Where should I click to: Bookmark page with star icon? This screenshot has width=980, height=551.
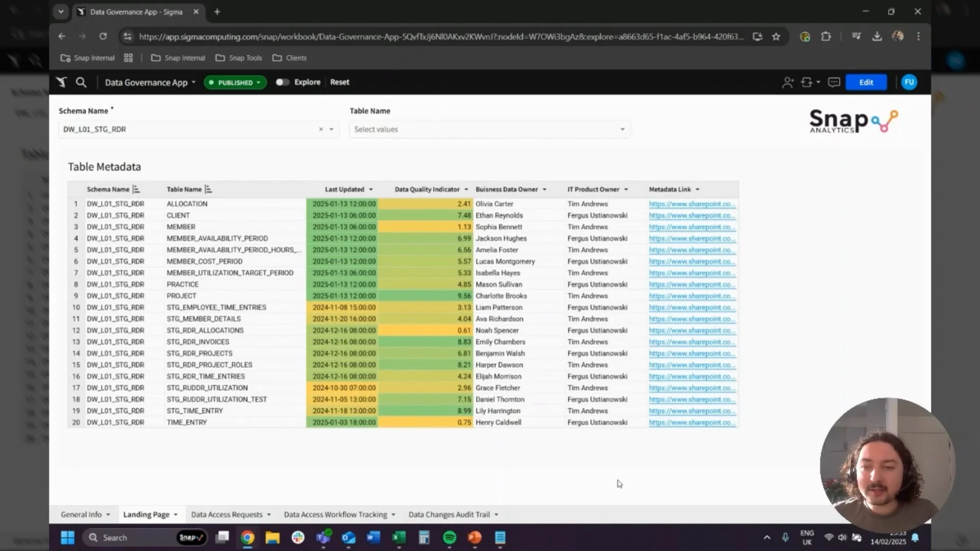(776, 36)
